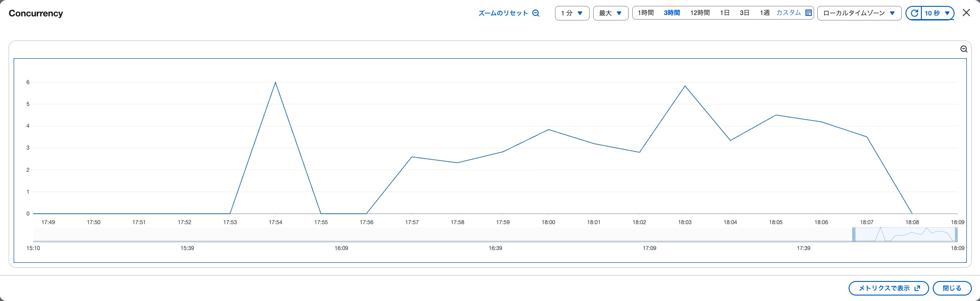Select the 1時間 time range
The image size is (980, 301).
(645, 13)
